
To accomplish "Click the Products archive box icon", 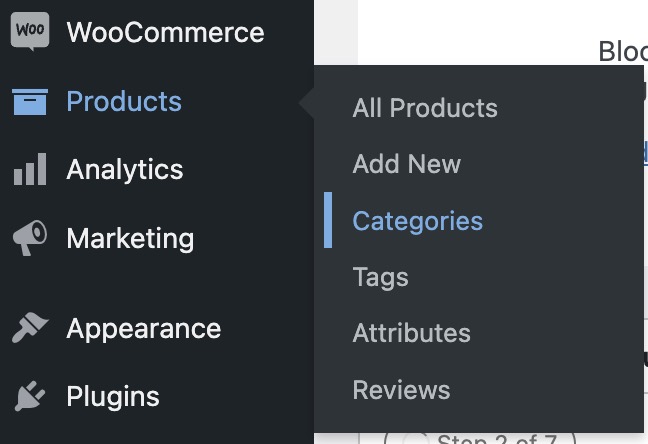I will [30, 101].
